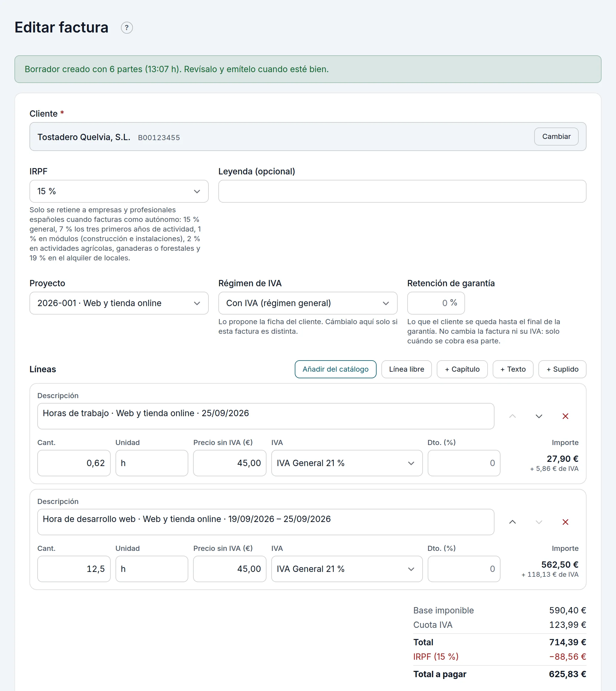The width and height of the screenshot is (616, 691).
Task: Remove the Hora de desarrollo web line
Action: pos(565,522)
